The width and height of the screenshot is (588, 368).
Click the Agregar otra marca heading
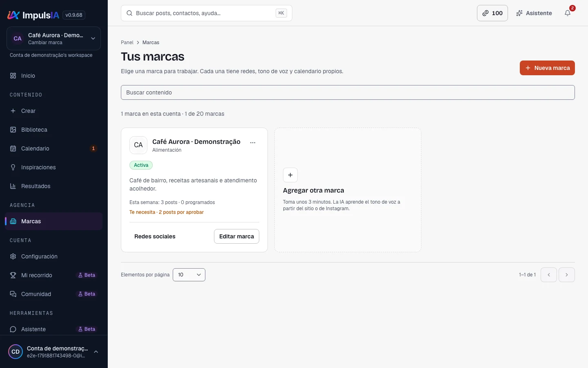click(x=314, y=191)
